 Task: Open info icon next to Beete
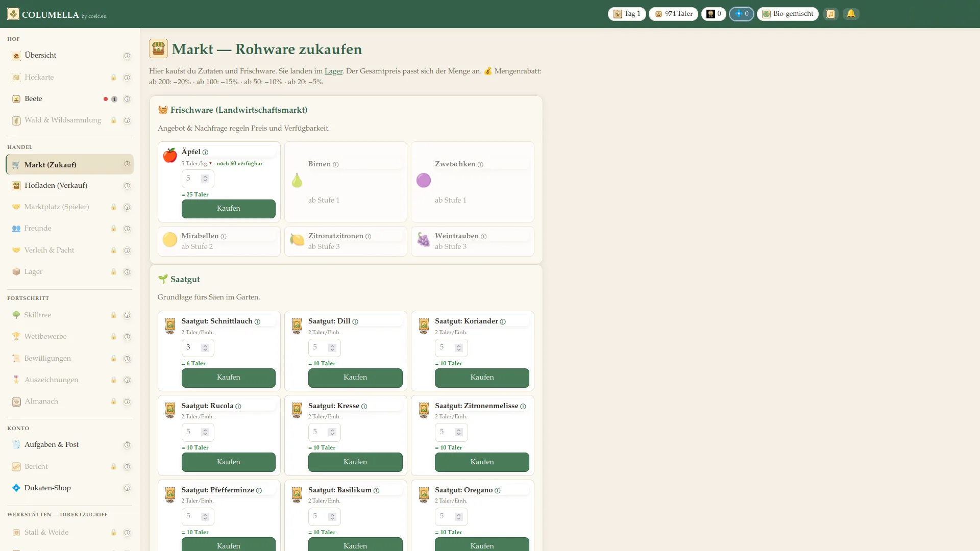pyautogui.click(x=127, y=99)
